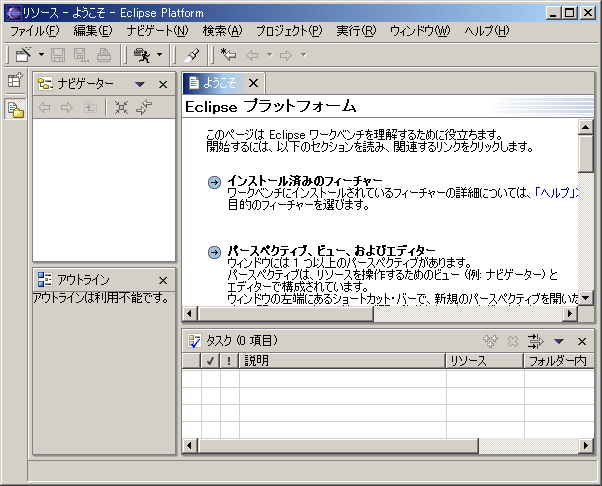This screenshot has width=602, height=486.
Task: Click the welcome page horizontal scrollbar thumb
Action: coord(285,314)
